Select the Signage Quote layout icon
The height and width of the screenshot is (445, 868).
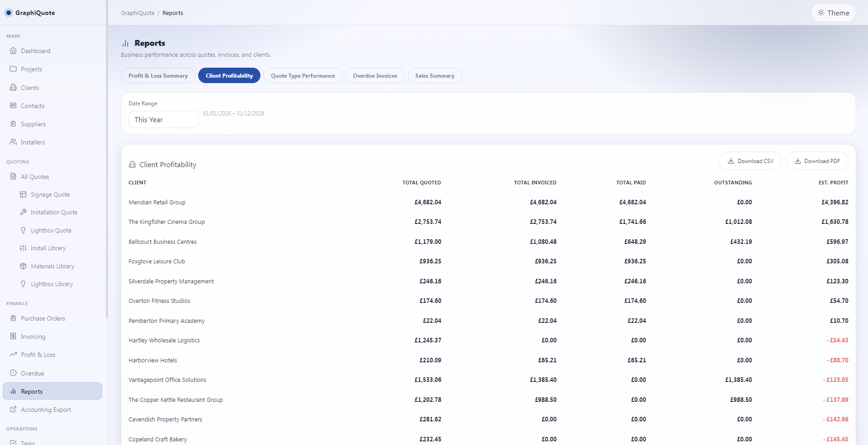[23, 194]
